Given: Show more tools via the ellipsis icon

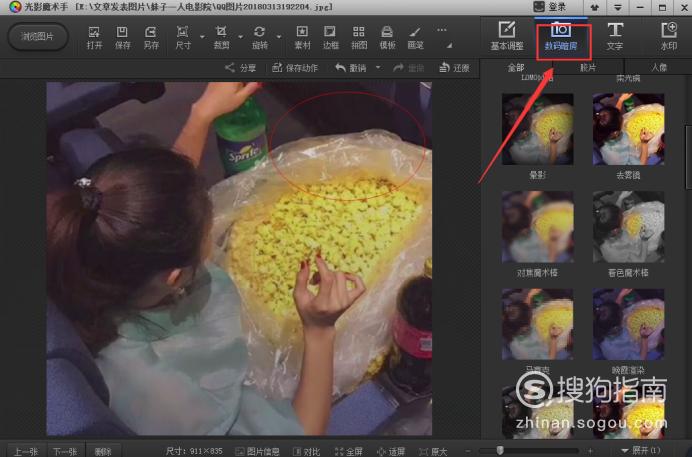Looking at the screenshot, I should pyautogui.click(x=441, y=30).
